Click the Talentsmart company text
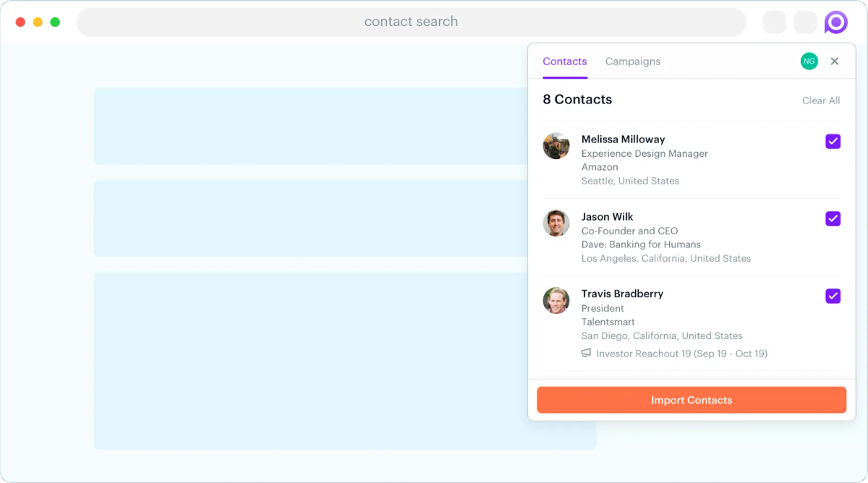The image size is (868, 483). [608, 322]
